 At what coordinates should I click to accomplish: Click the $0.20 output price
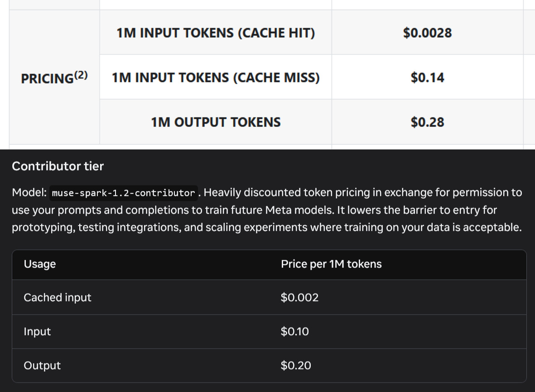pos(296,365)
